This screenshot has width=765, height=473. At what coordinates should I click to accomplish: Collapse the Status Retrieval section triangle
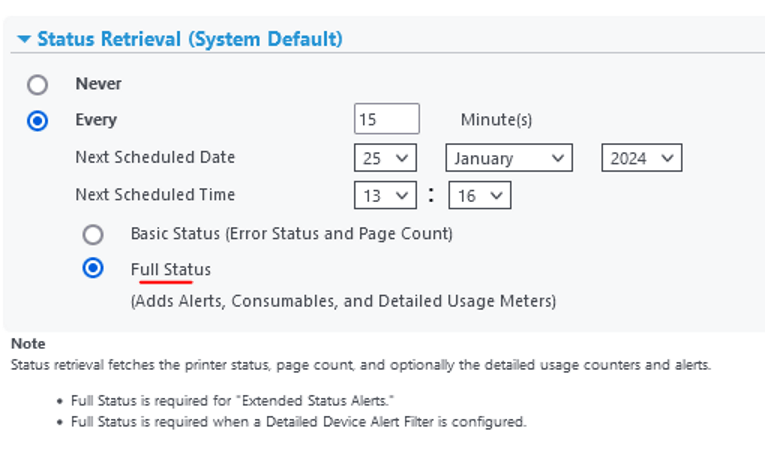[x=24, y=40]
